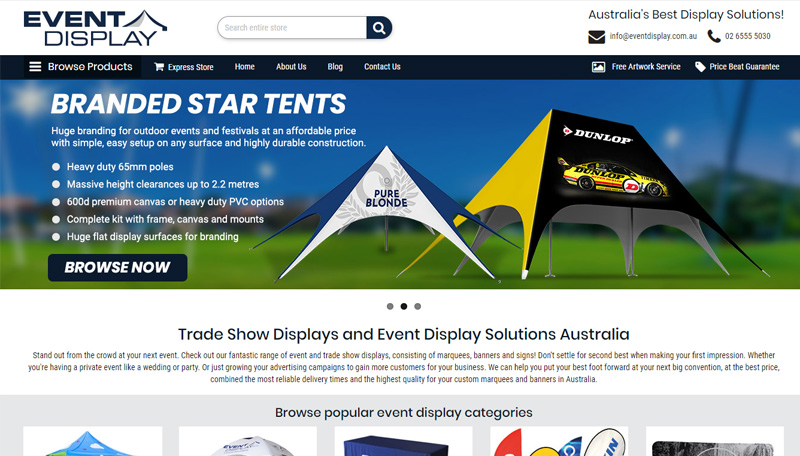Click the Event Display logo
The height and width of the screenshot is (456, 800).
coord(95,28)
